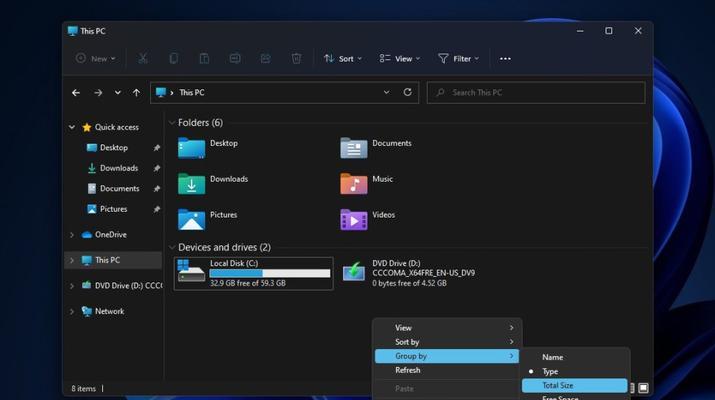Click the Local Disk capacity bar

click(x=269, y=273)
